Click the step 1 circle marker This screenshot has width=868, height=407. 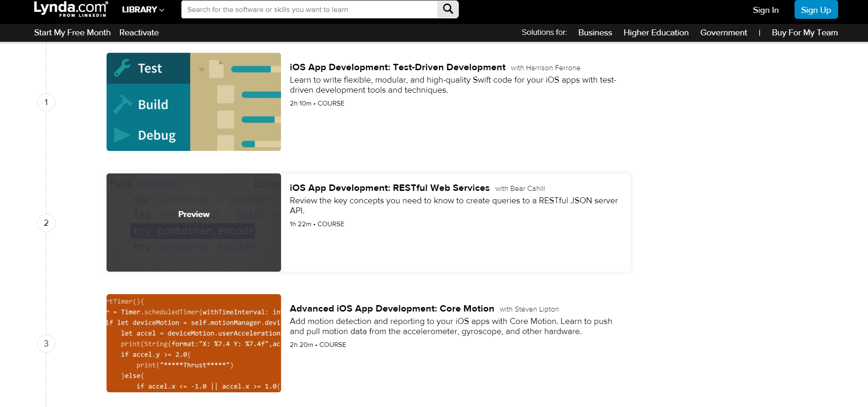pyautogui.click(x=46, y=102)
